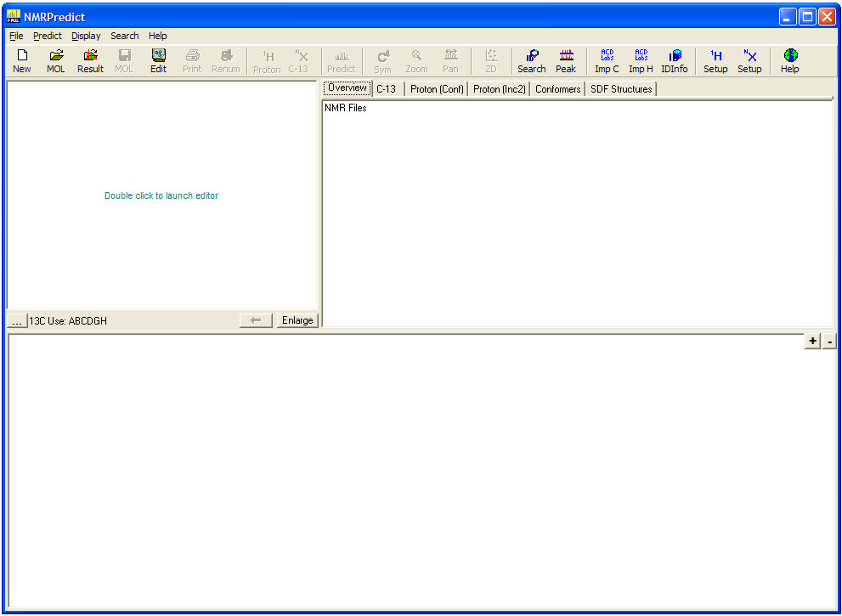Switch to the Overview tab
The height and width of the screenshot is (616, 842).
pyautogui.click(x=348, y=88)
